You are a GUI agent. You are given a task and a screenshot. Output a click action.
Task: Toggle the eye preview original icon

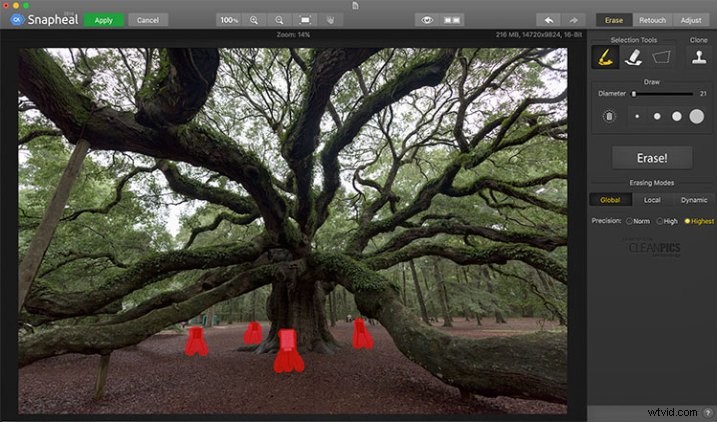click(x=427, y=20)
